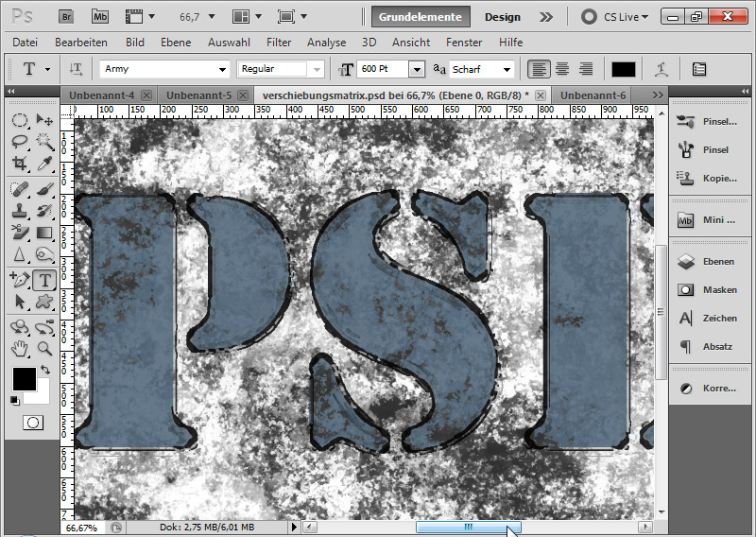This screenshot has width=756, height=537.
Task: Select the Gradient tool
Action: point(44,234)
